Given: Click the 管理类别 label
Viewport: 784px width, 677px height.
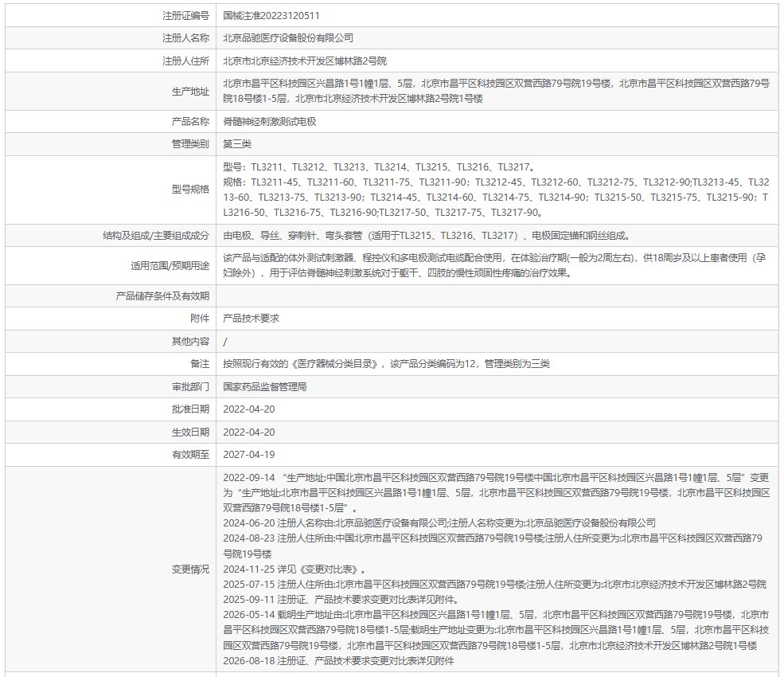Looking at the screenshot, I should pos(190,144).
